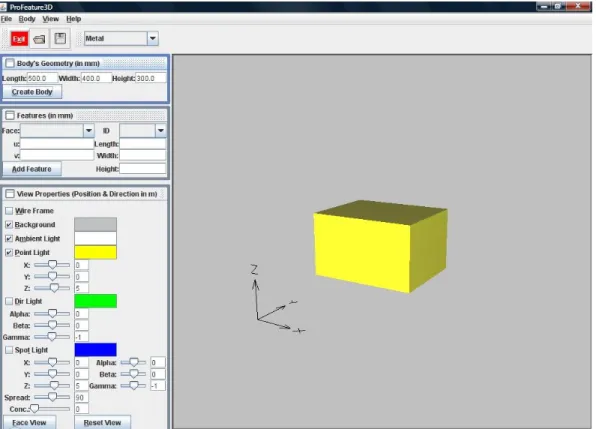Click the Spot Light X slider
596x429 pixels.
coord(52,363)
